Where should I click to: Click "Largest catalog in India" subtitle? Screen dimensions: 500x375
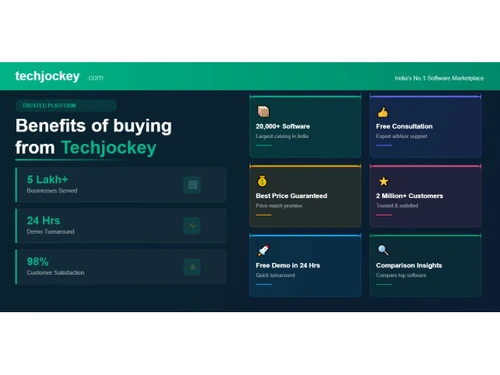pos(282,136)
